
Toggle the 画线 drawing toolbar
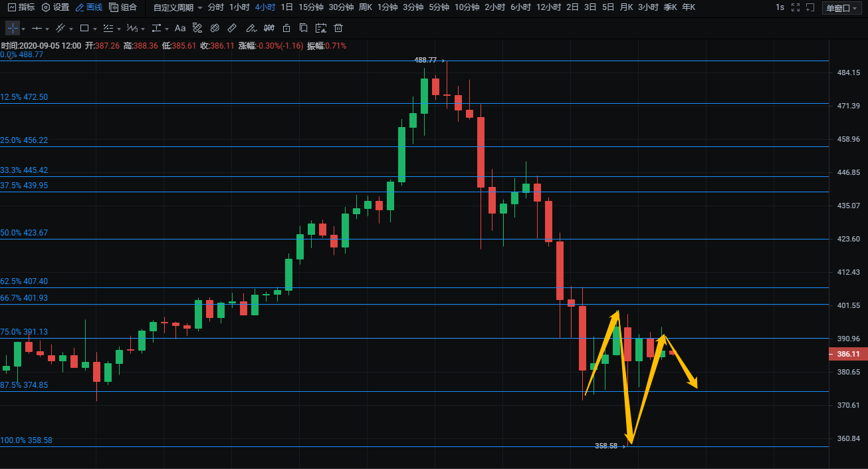[88, 7]
